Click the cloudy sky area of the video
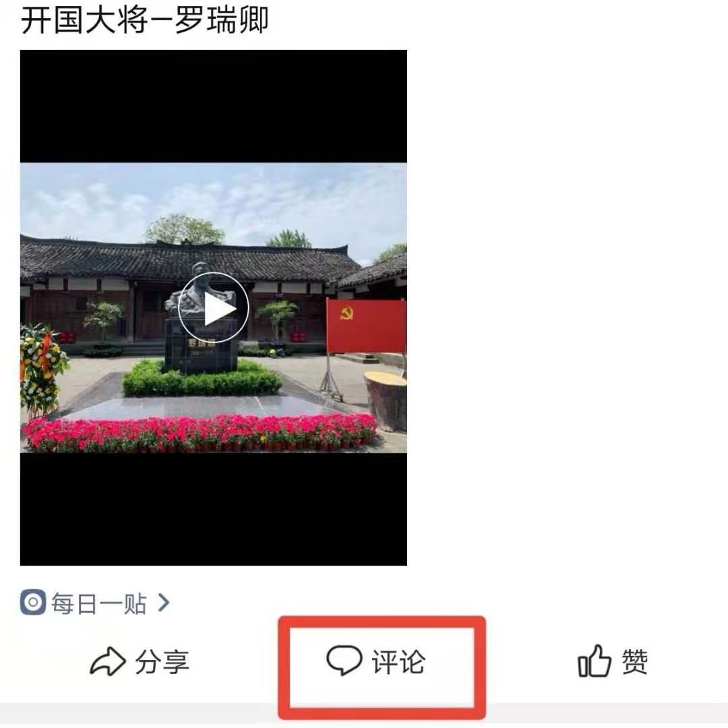 [214, 200]
